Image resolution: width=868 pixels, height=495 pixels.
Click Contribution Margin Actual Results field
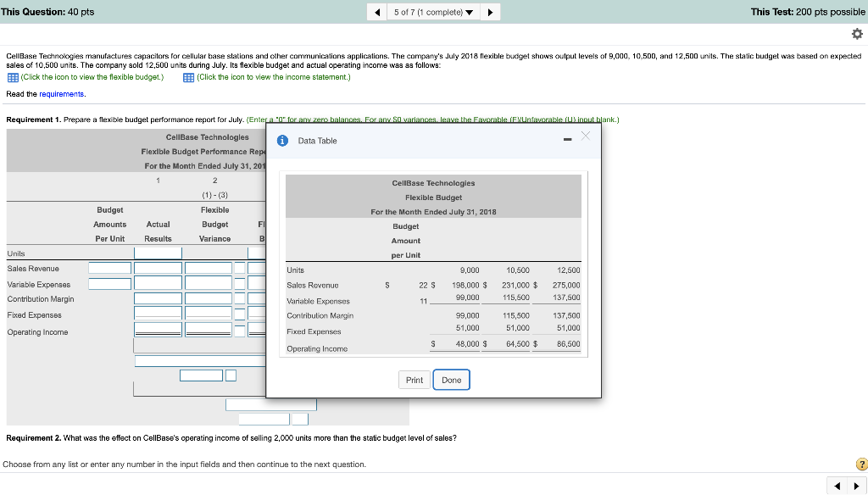coord(158,298)
